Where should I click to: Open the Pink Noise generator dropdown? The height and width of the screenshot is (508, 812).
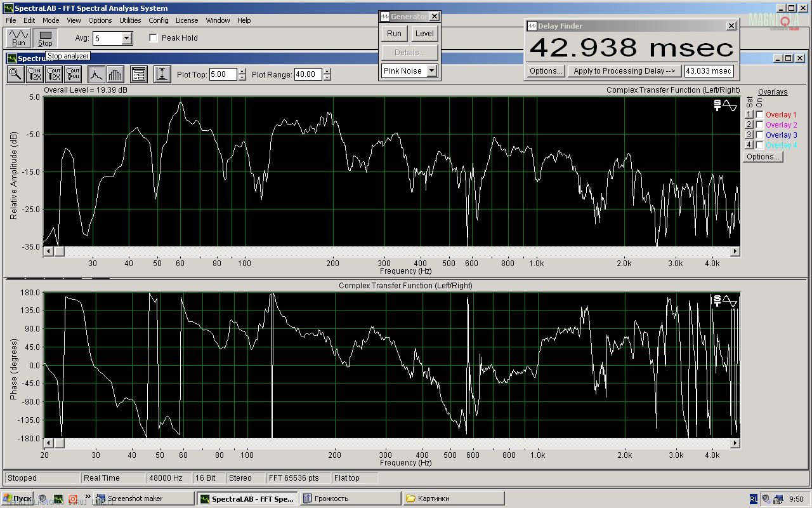(x=432, y=71)
